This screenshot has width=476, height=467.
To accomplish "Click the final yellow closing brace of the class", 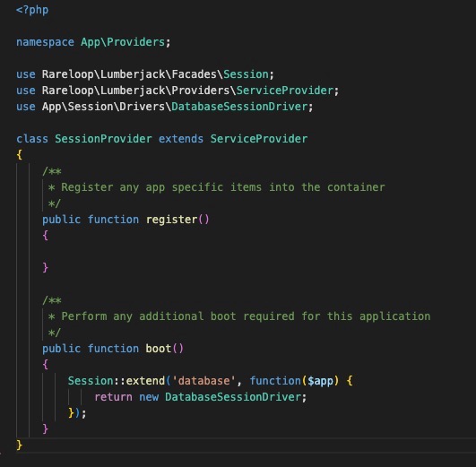I will point(19,445).
